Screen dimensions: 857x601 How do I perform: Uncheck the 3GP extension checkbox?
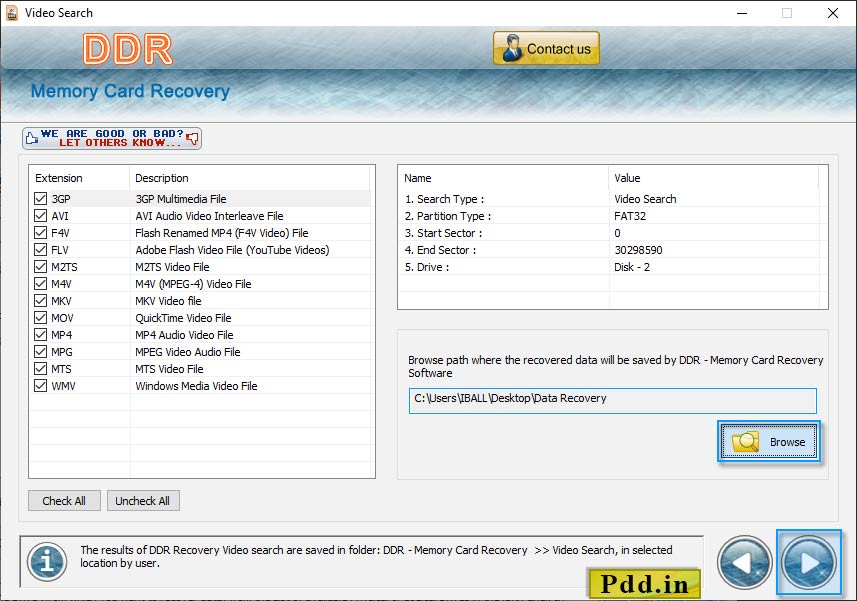point(40,198)
